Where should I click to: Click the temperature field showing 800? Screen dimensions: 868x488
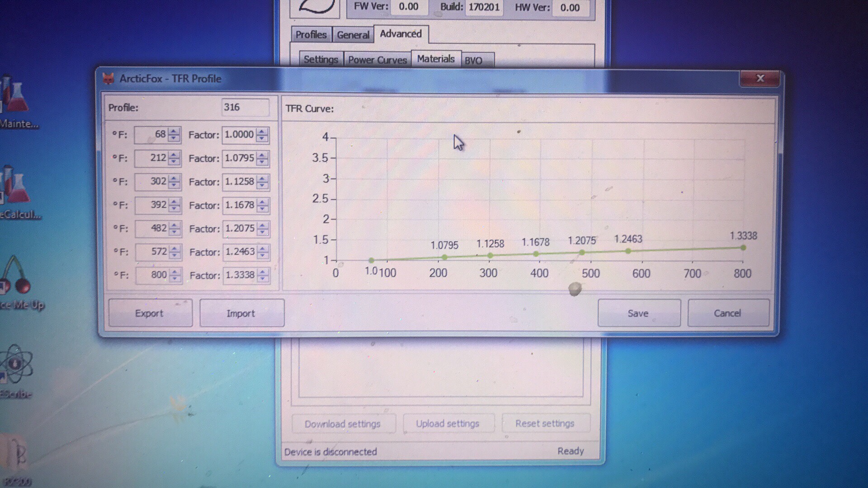[x=153, y=275]
